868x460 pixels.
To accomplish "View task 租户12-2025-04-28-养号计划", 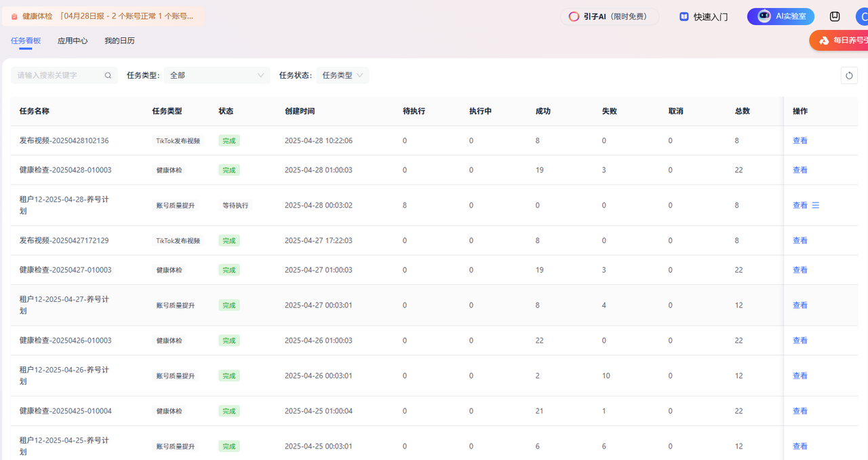I will coord(800,205).
